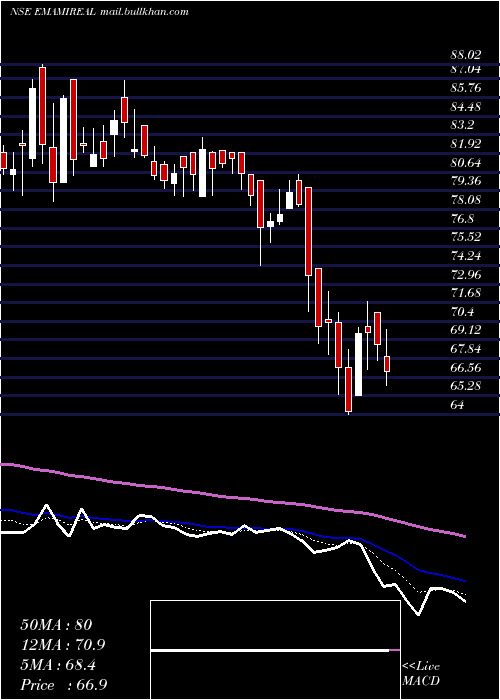The height and width of the screenshot is (700, 500).
Task: Select the 83.2 price axis label
Action: 462,125
